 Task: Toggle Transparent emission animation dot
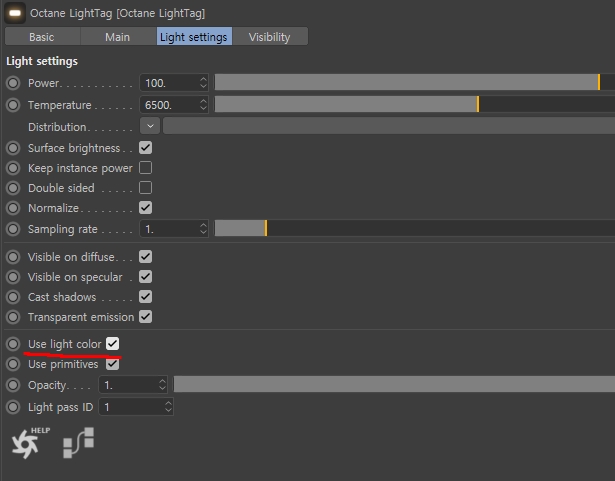(x=13, y=317)
